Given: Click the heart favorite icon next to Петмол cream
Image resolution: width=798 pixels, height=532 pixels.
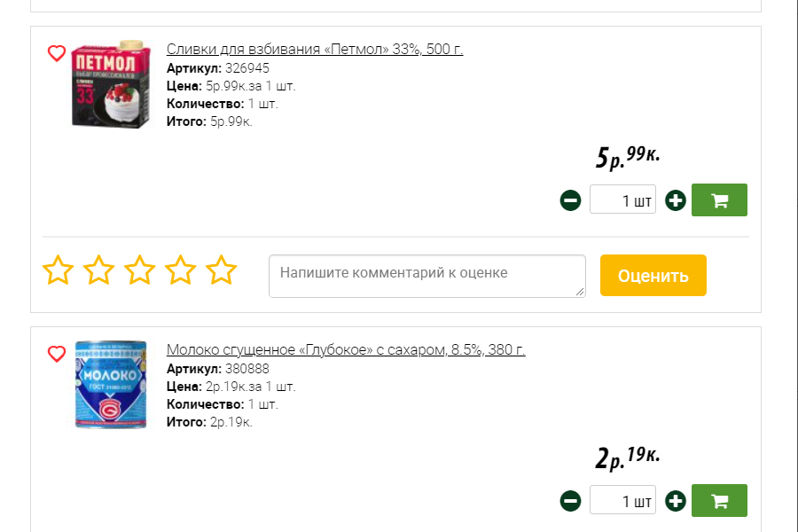Looking at the screenshot, I should click(56, 52).
